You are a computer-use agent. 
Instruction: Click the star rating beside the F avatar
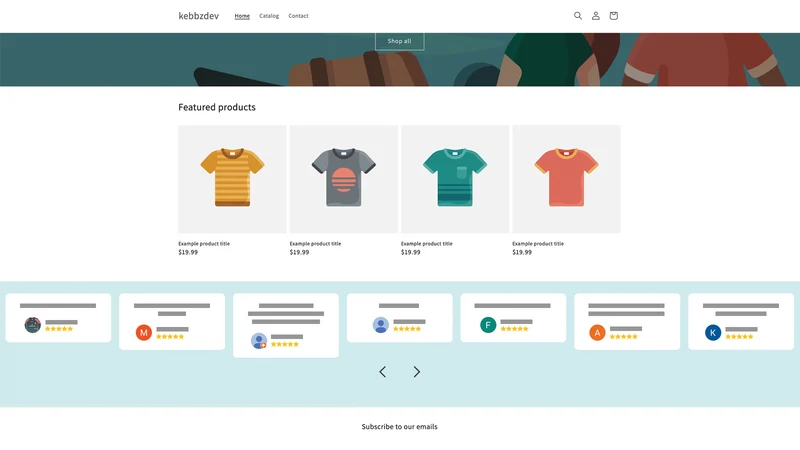click(514, 329)
